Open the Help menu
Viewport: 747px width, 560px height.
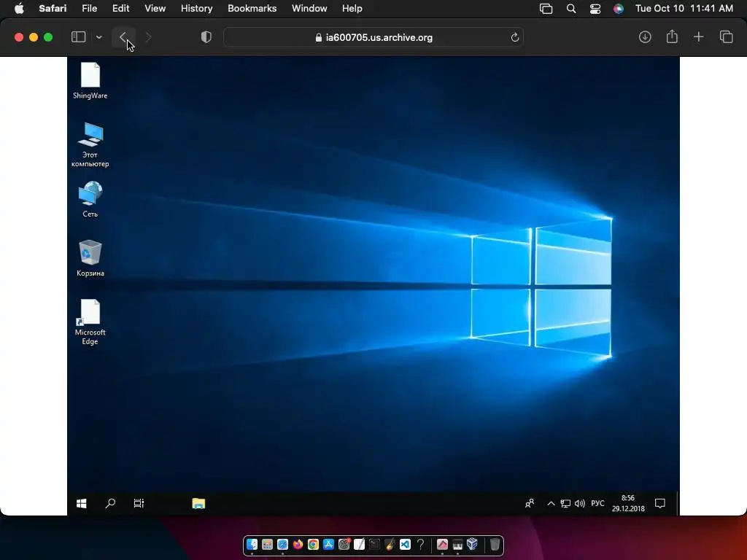(352, 8)
